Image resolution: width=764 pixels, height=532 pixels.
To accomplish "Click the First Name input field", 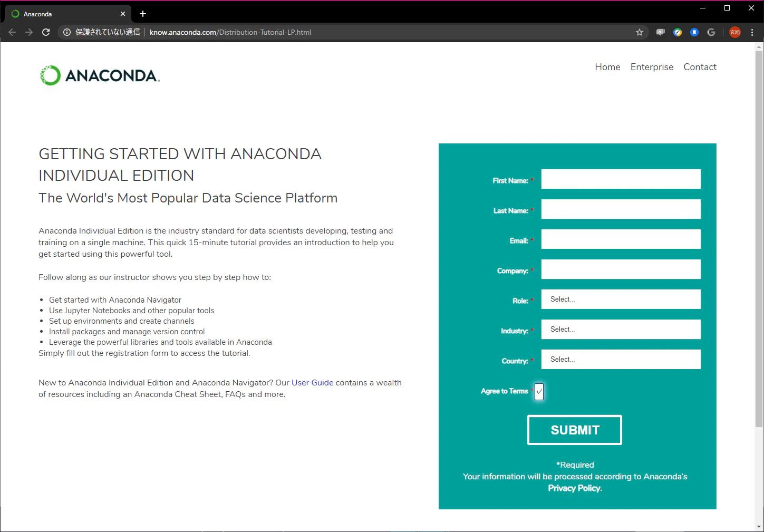I will (621, 179).
